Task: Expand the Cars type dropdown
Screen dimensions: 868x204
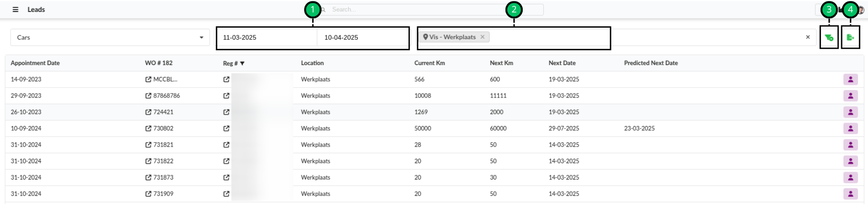Action: click(201, 37)
